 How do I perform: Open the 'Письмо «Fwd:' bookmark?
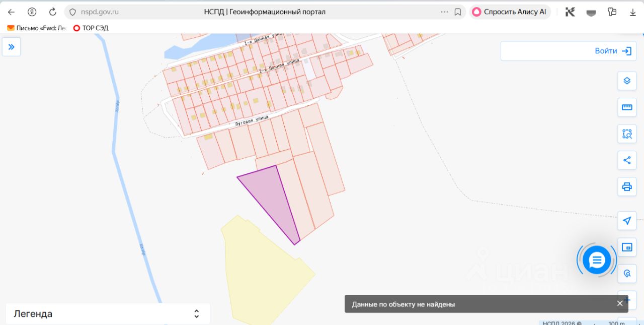(x=36, y=28)
